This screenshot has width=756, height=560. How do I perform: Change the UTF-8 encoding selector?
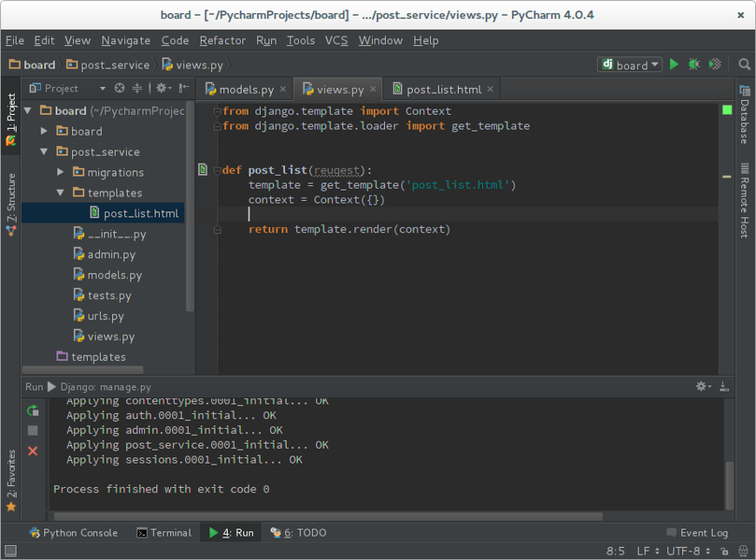pyautogui.click(x=688, y=551)
